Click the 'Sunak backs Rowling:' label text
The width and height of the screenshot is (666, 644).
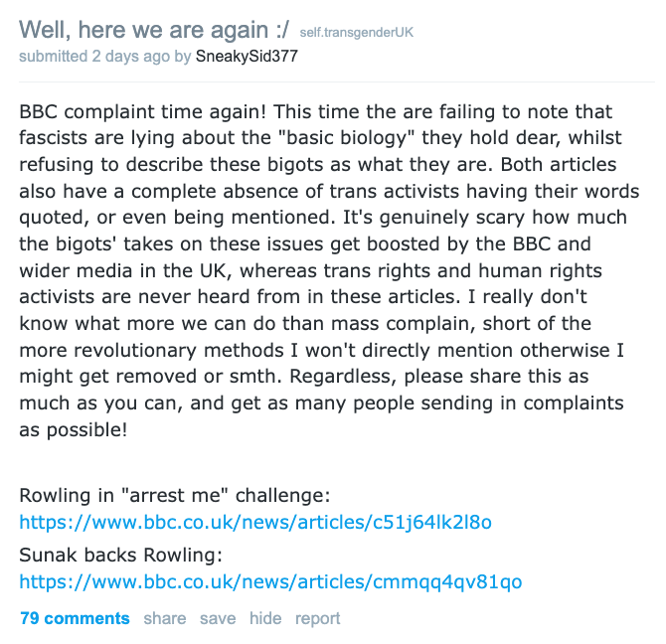120,555
